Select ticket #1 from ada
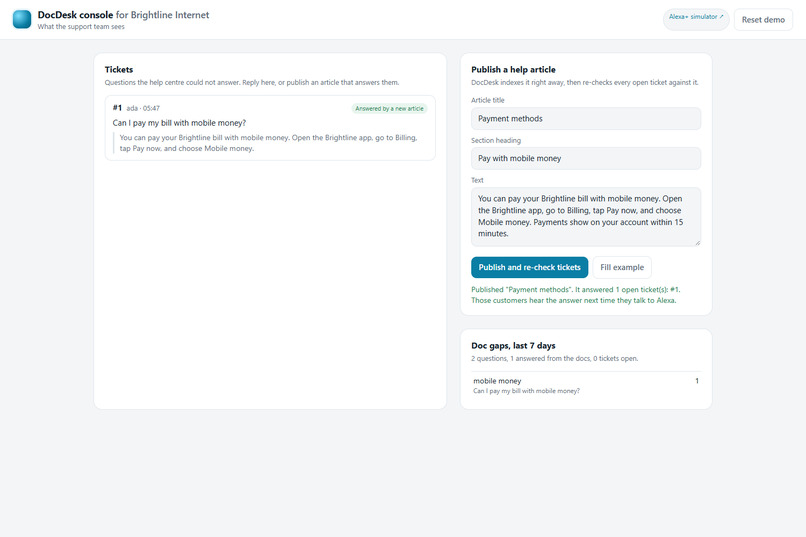The width and height of the screenshot is (806, 537). coord(270,128)
